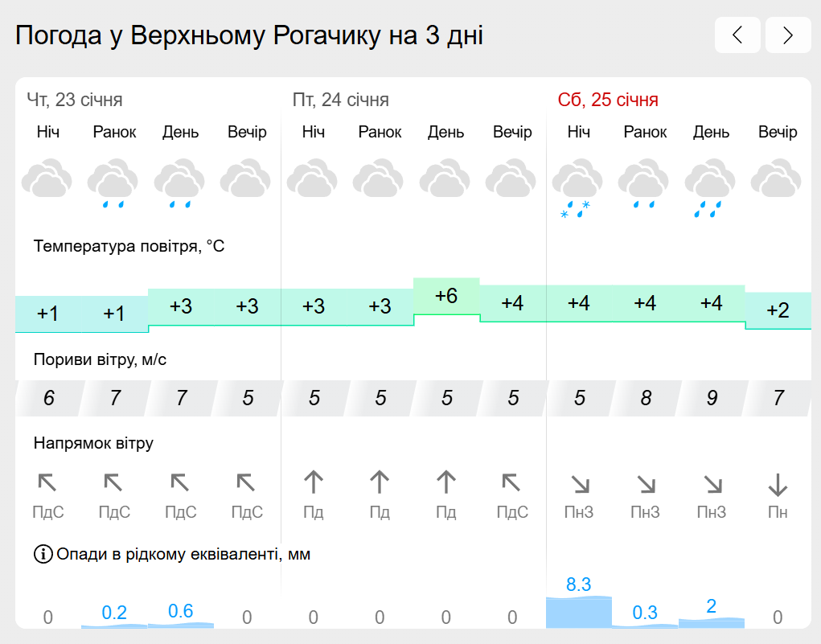Select the Чт, 23 січня date header
The image size is (821, 644).
point(75,100)
